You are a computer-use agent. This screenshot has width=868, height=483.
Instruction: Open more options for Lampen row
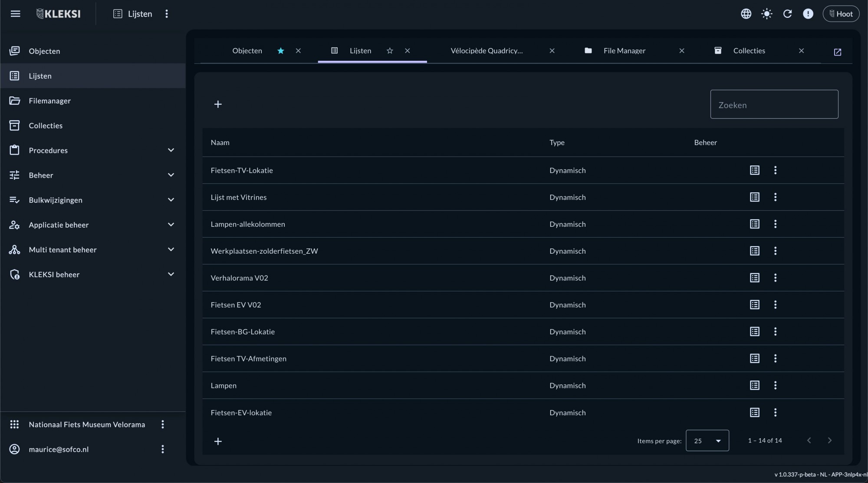pos(775,386)
